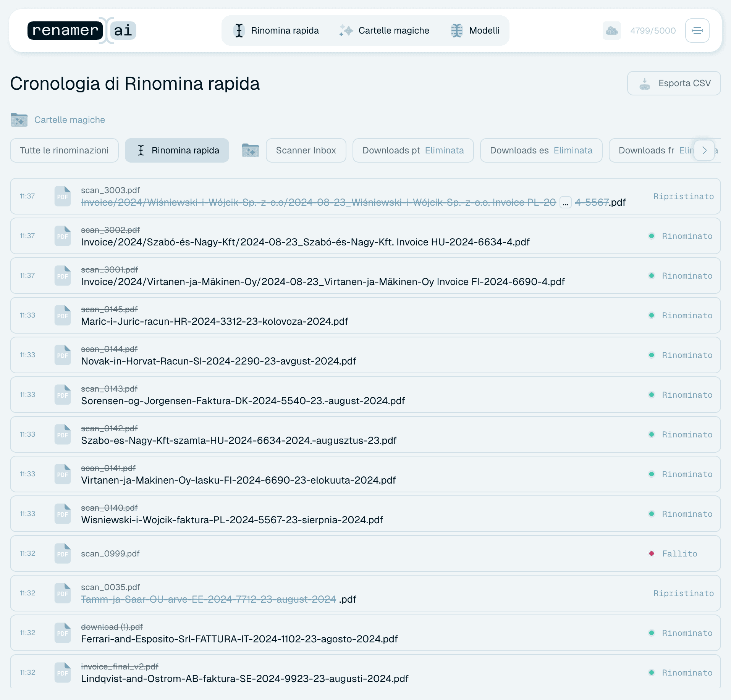
Task: Click PDF icon of scan_0035.pdf row
Action: click(x=63, y=593)
